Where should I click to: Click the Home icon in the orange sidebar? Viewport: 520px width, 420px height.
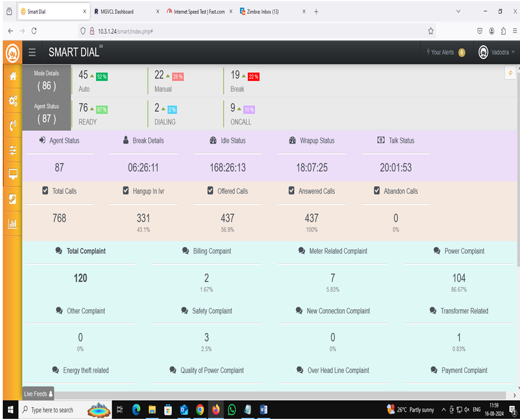(13, 76)
